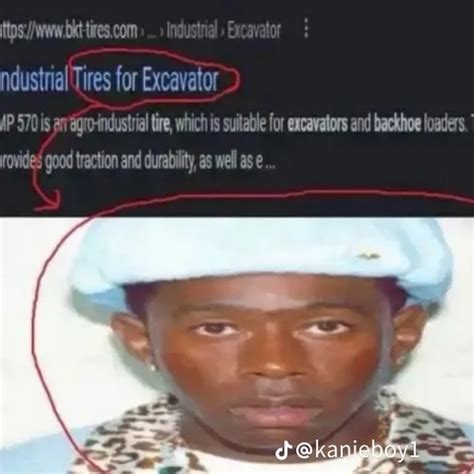This screenshot has width=474, height=474.
Task: Click the bkt-tires.com URL
Action: [x=69, y=31]
